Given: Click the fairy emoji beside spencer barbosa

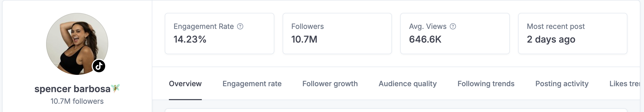Looking at the screenshot, I should click(116, 88).
